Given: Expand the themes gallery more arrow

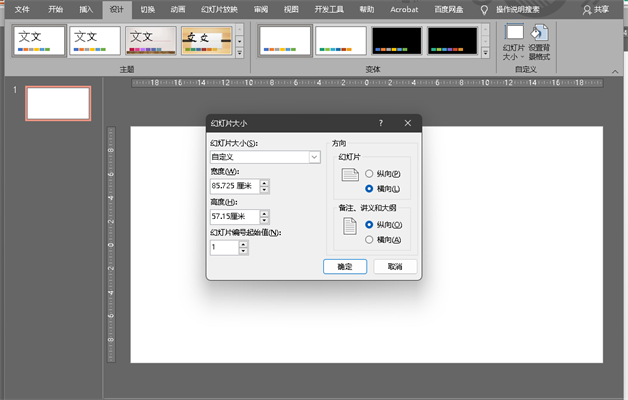Looking at the screenshot, I should pyautogui.click(x=239, y=53).
